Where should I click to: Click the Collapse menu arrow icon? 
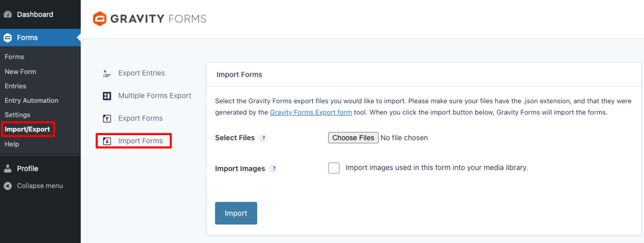(x=8, y=186)
